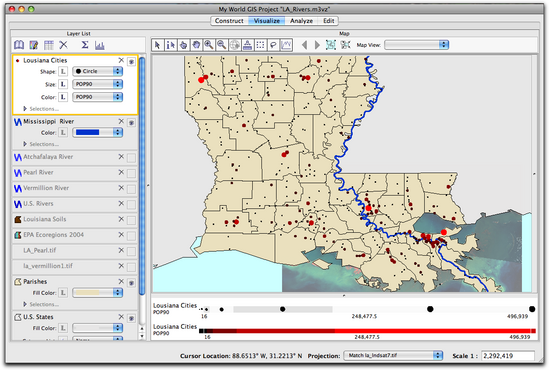Viewport: 549px width, 370px height.
Task: Click the Shape legend L button
Action: [63, 71]
